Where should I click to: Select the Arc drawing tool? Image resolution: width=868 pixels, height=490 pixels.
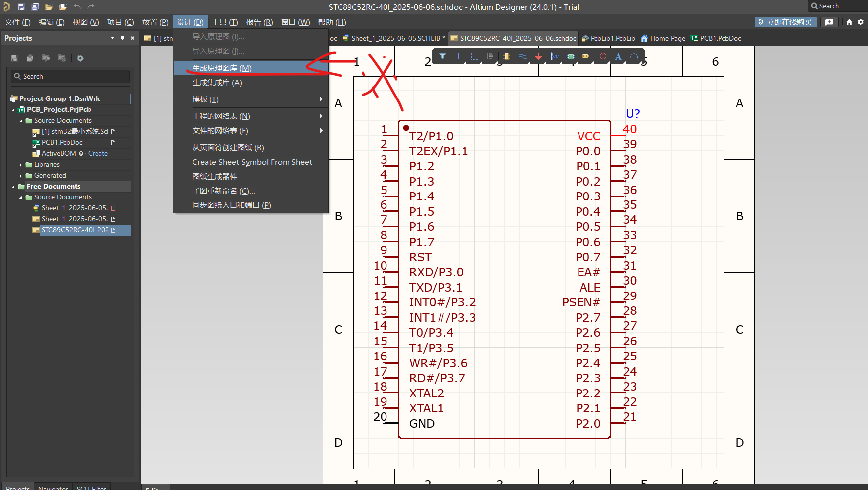[x=634, y=56]
